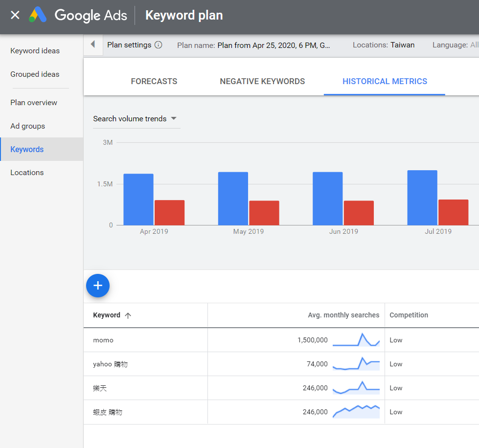Select the Historical Metrics tab
Viewport: 479px width, 448px height.
click(x=385, y=82)
